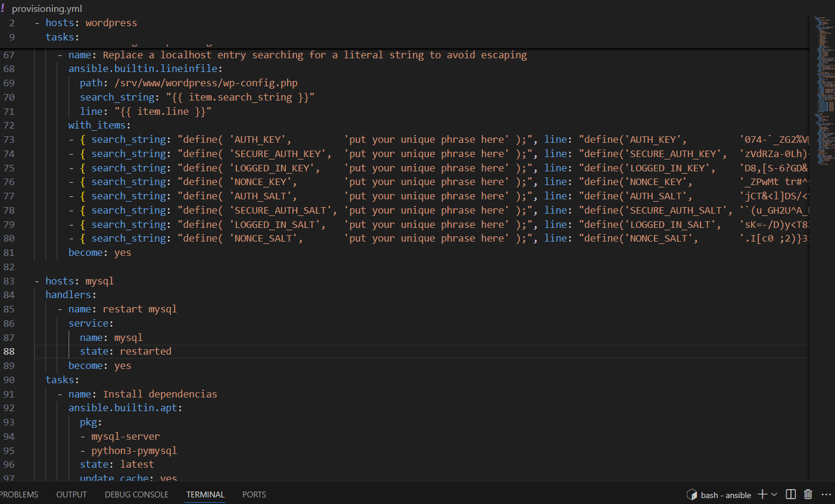Place cursor on 'hosts: mysql'
The width and height of the screenshot is (835, 504).
pyautogui.click(x=79, y=281)
